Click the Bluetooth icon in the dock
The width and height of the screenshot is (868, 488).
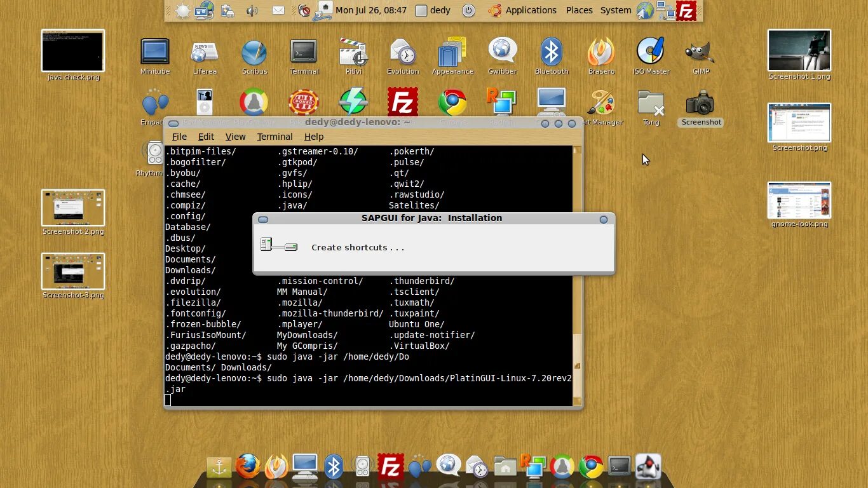(334, 467)
